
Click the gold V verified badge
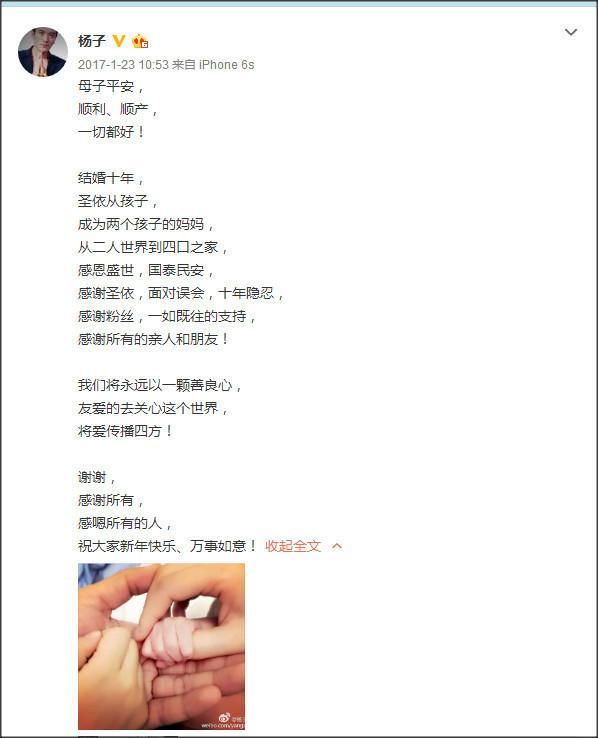[120, 41]
